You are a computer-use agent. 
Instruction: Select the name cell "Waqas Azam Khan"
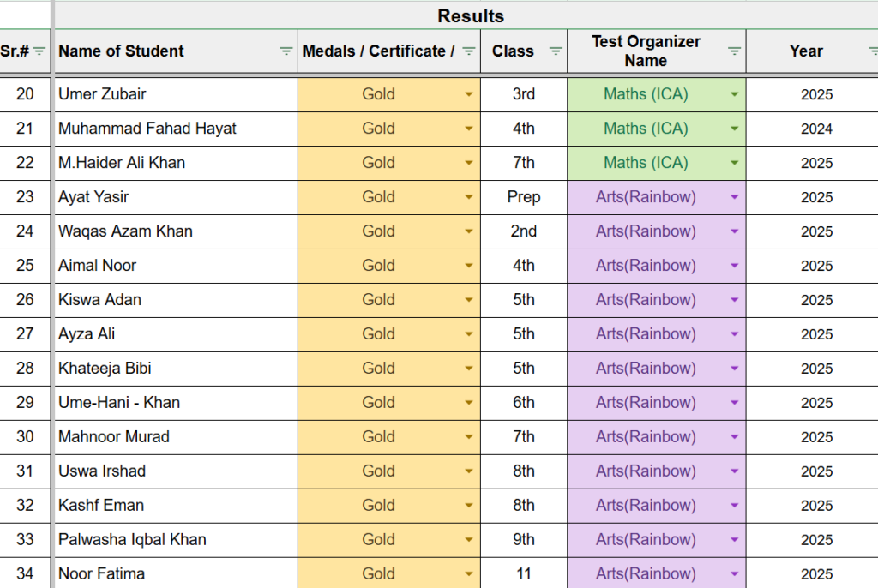pyautogui.click(x=171, y=231)
